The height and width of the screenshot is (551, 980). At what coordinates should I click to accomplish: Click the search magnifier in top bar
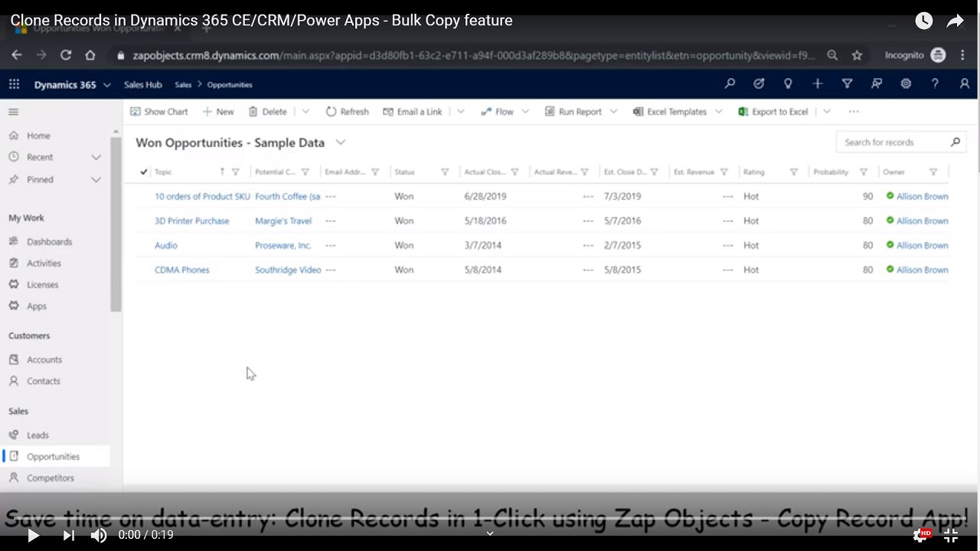[730, 84]
